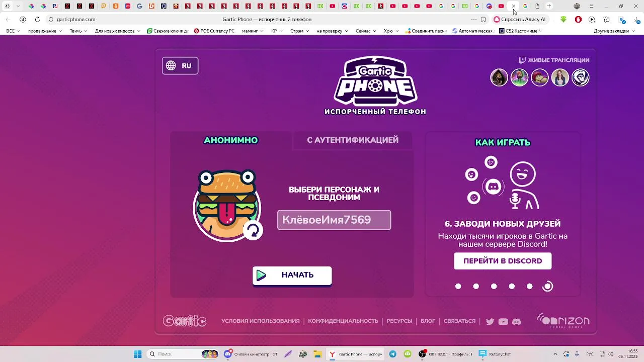Focus the nickname field КлёвоеИмя7569
The image size is (644, 362).
coord(334,220)
